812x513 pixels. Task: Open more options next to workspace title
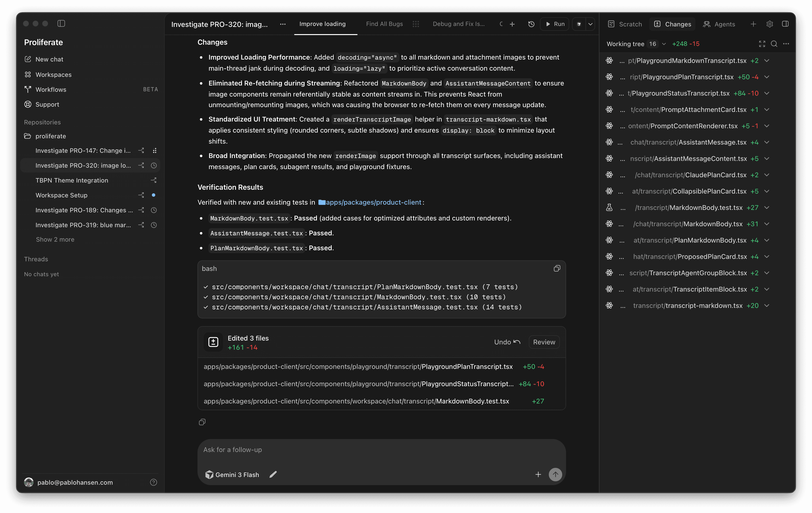click(x=283, y=24)
